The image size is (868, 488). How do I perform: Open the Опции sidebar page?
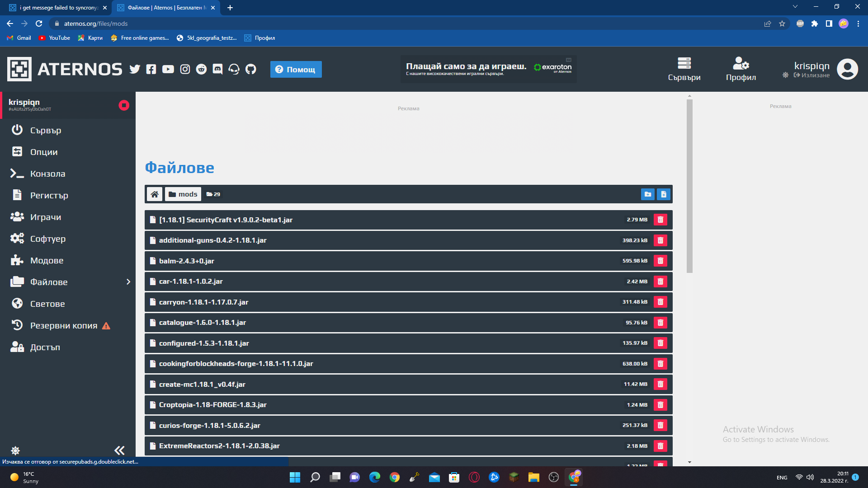68,152
